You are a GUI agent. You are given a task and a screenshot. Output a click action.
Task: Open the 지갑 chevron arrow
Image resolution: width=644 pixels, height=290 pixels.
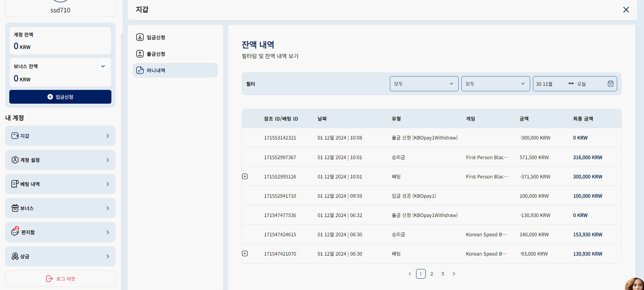coord(108,136)
